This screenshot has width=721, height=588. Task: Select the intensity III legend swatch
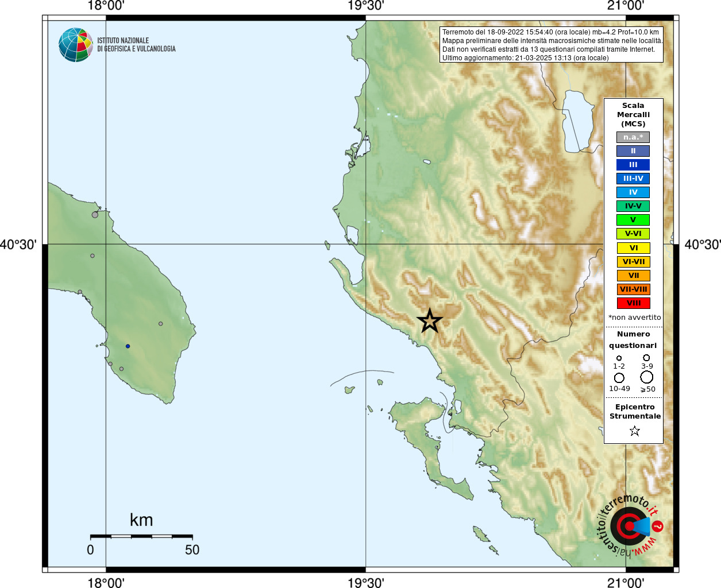tap(633, 165)
